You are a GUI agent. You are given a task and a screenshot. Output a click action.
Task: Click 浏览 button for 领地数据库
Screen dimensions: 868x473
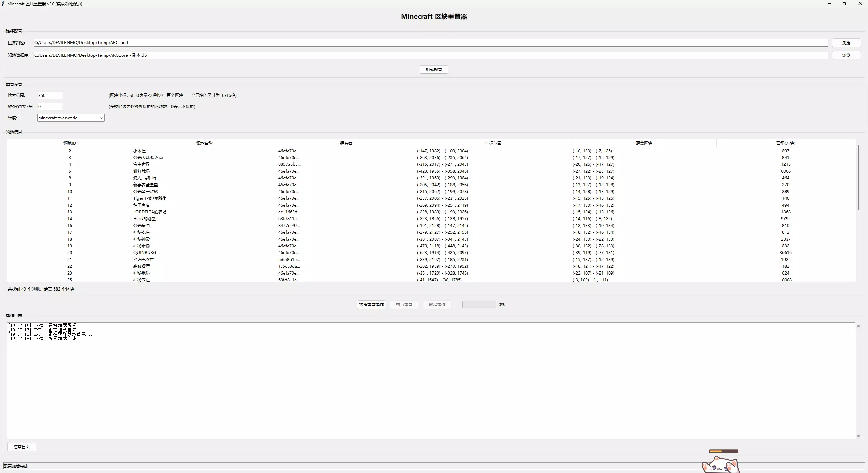click(846, 55)
